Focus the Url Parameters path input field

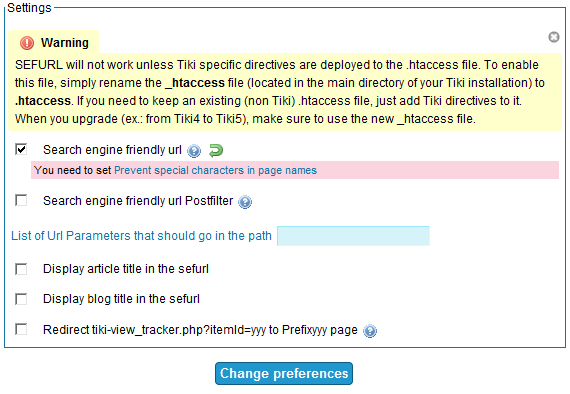click(x=353, y=236)
